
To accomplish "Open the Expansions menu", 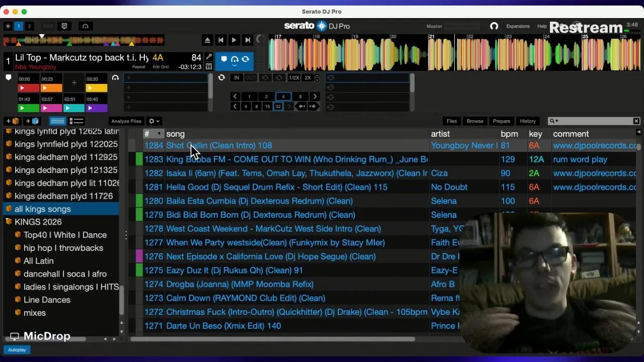I will click(518, 26).
